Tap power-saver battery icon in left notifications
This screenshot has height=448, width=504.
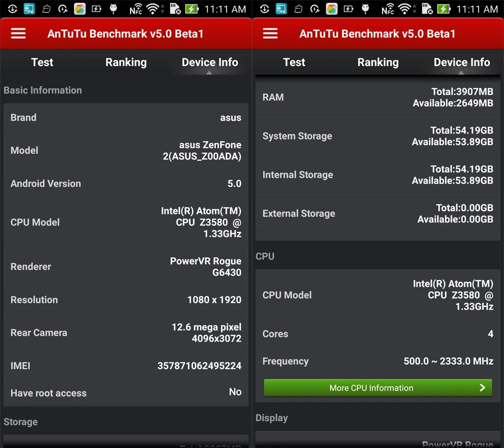96,9
